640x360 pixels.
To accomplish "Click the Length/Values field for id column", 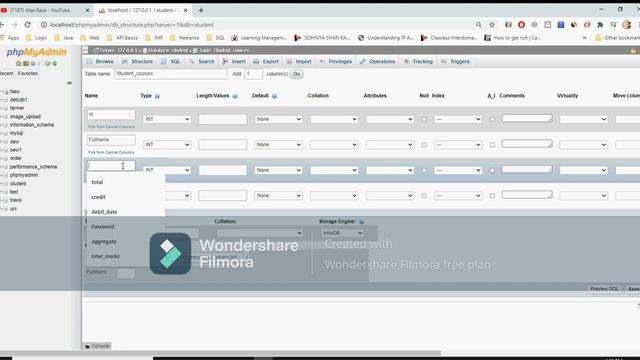I will [222, 119].
